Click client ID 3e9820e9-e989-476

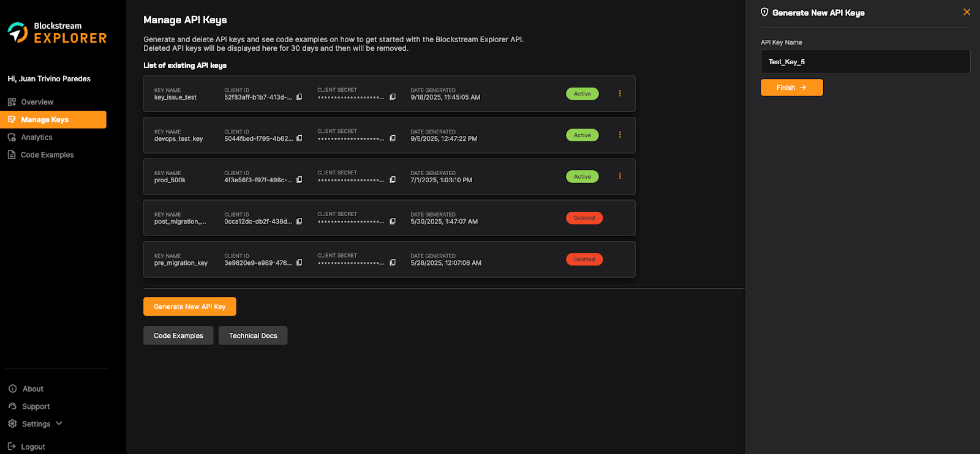[x=258, y=263]
